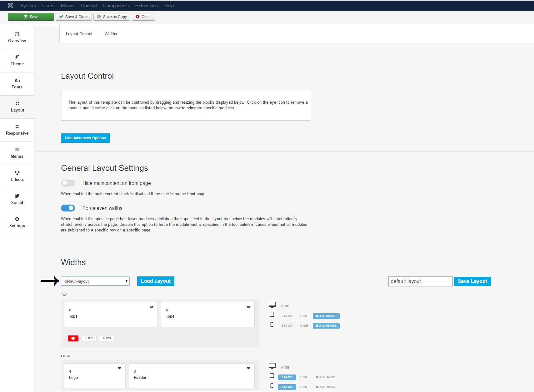Click desktop device icon in TOP row
This screenshot has height=392, width=534.
[x=272, y=305]
